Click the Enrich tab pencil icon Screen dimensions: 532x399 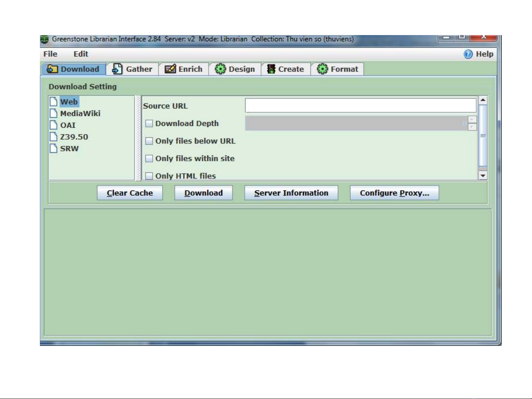point(170,69)
